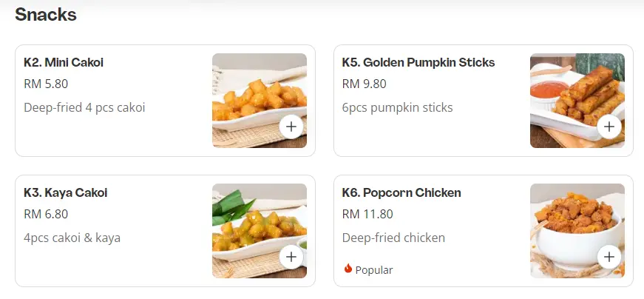Click the 4pcs cakoi & kaya description
The image size is (644, 299).
(72, 238)
